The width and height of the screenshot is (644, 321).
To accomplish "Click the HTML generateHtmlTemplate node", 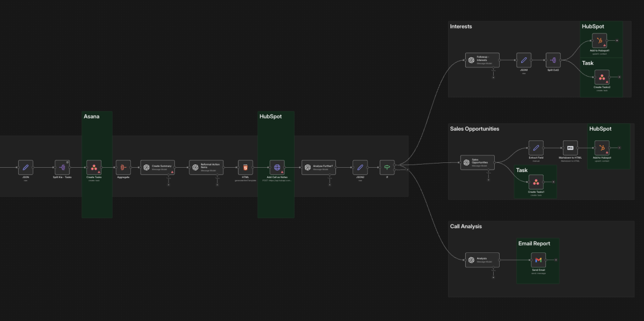I will [x=245, y=168].
